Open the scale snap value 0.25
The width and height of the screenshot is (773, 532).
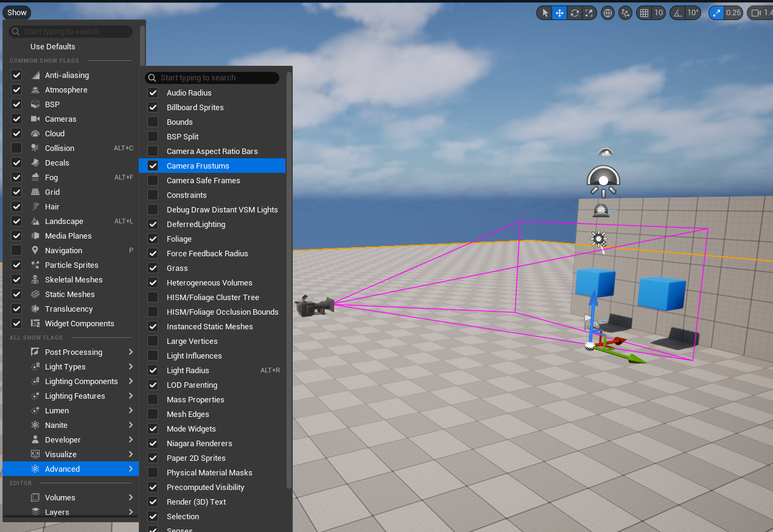click(733, 13)
